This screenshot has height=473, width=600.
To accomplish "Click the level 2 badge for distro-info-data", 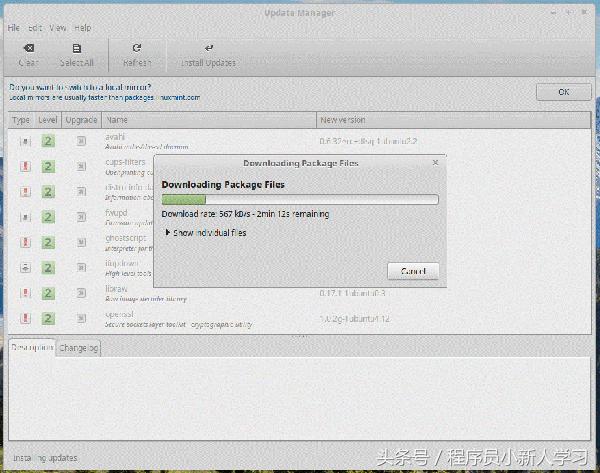I will (x=48, y=192).
